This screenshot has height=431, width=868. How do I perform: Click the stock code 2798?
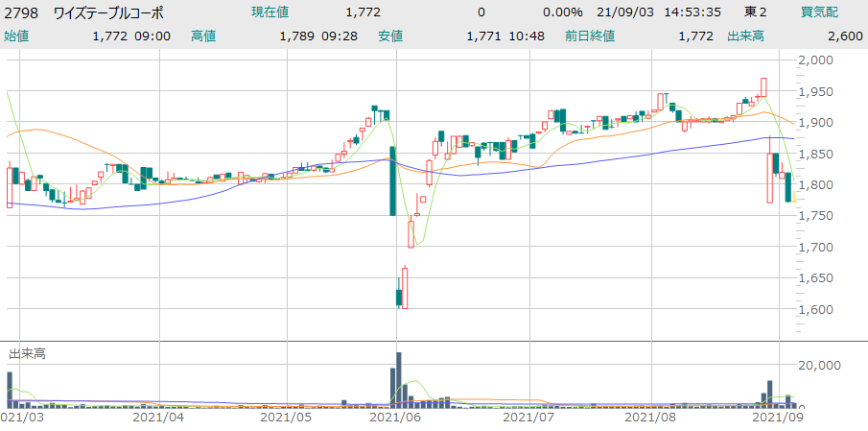(22, 12)
